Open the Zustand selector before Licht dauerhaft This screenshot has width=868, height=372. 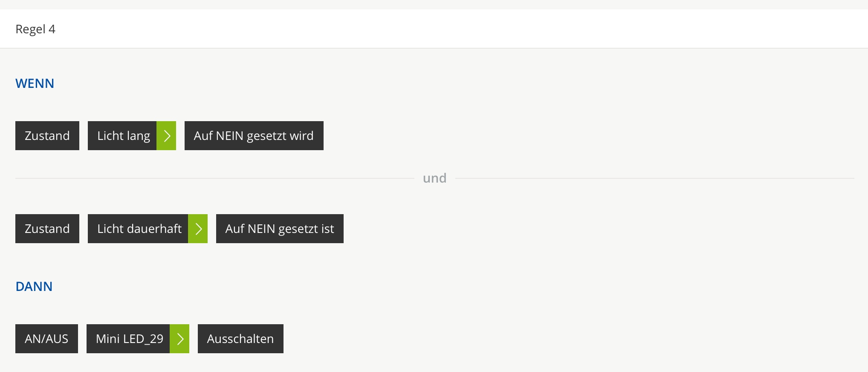pyautogui.click(x=47, y=229)
